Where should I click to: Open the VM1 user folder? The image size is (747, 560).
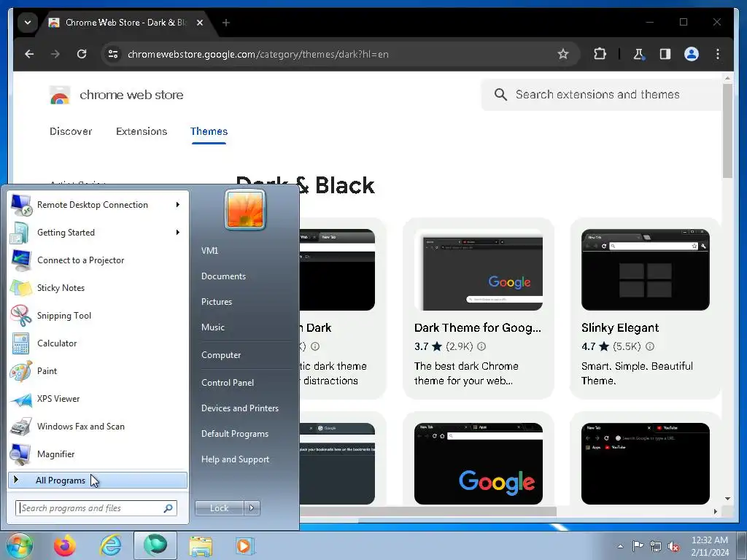pos(209,251)
